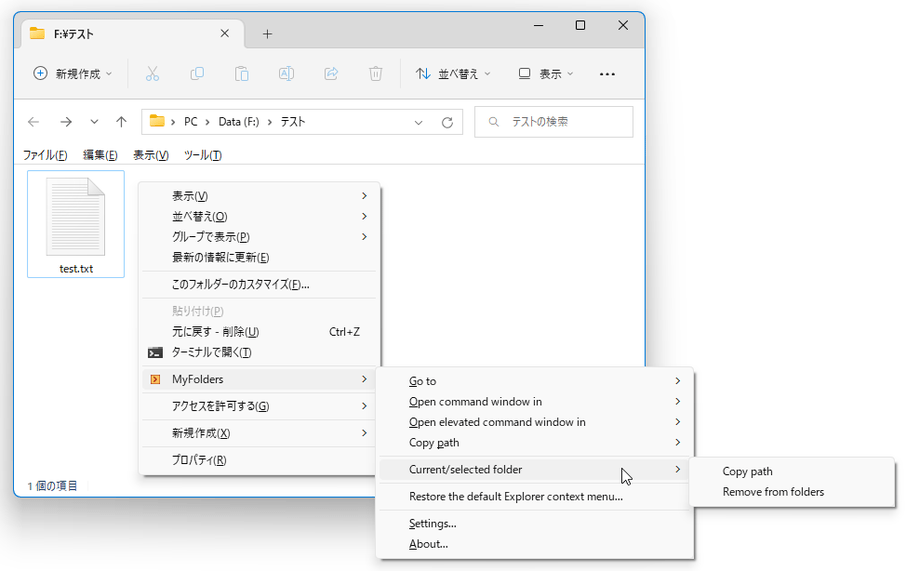
Task: Expand the Go to submenu
Action: coord(535,381)
